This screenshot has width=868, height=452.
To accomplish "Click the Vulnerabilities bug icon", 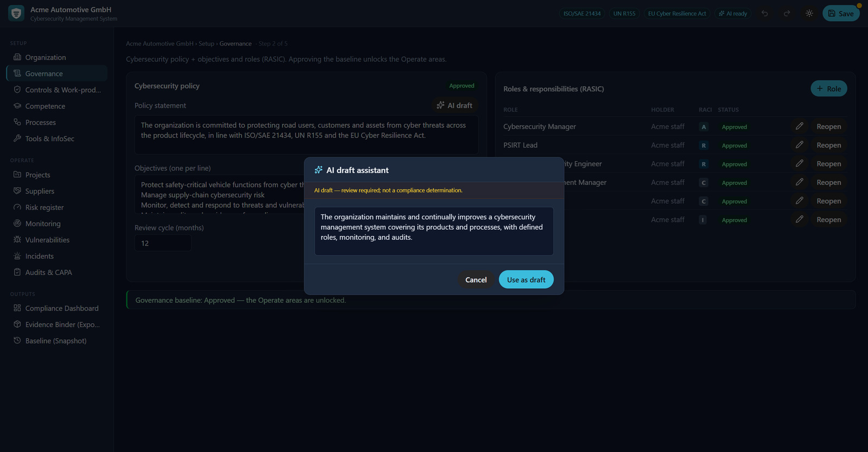I will 17,240.
